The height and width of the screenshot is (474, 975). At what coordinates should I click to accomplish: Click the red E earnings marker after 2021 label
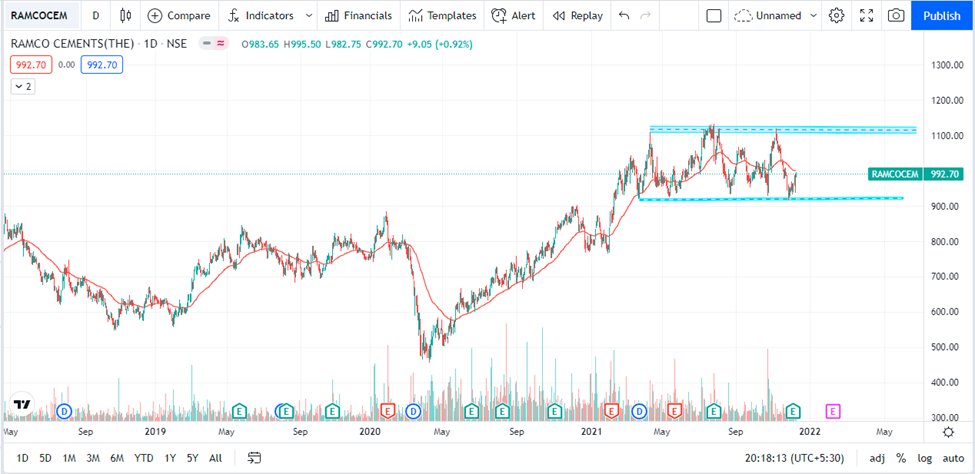click(611, 411)
